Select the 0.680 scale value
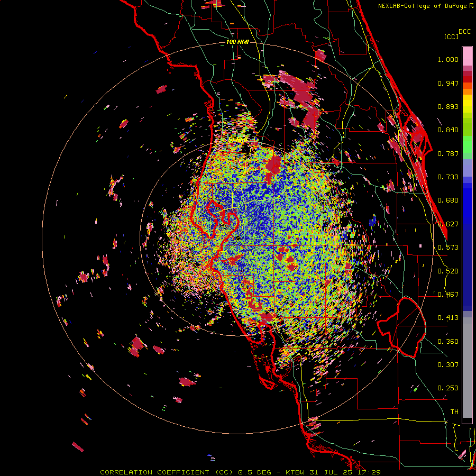The width and height of the screenshot is (476, 476). click(x=448, y=200)
